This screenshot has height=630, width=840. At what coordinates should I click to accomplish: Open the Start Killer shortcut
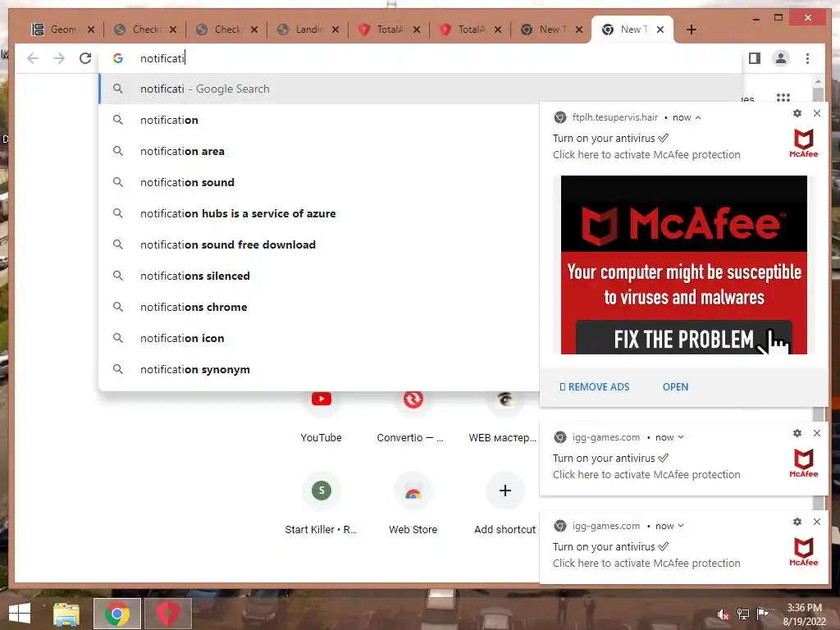[321, 504]
